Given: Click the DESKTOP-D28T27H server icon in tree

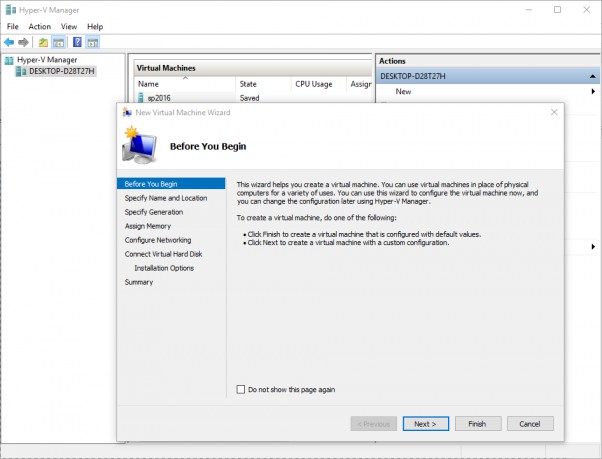Looking at the screenshot, I should (21, 71).
